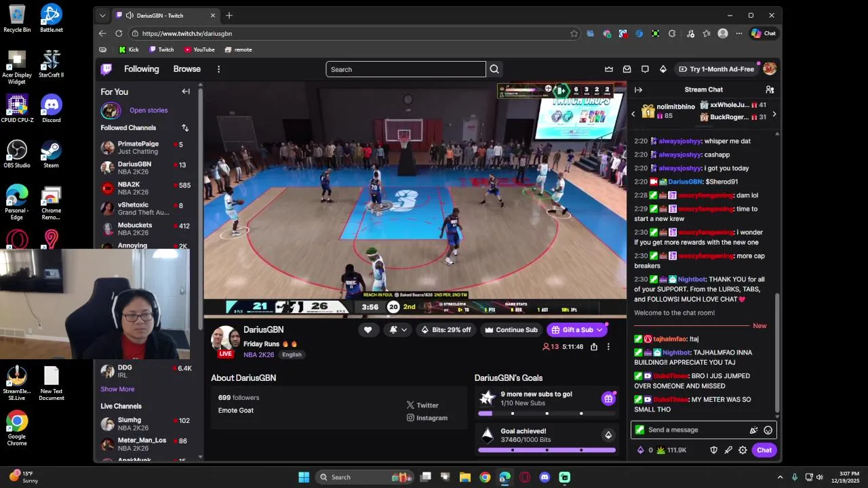Viewport: 868px width, 488px height.
Task: Click the Bits balance diamond icon below chat
Action: (x=641, y=450)
